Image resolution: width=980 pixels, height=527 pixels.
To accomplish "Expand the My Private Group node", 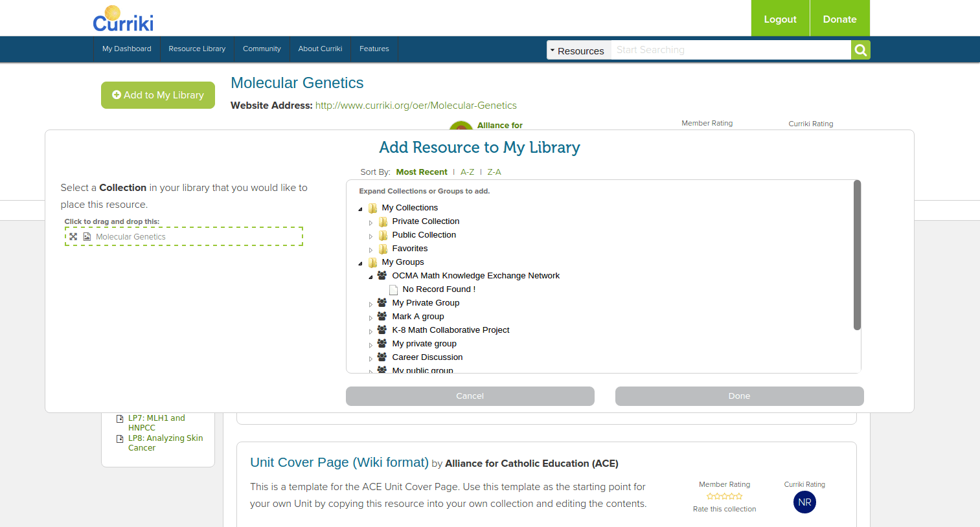I will [x=371, y=304].
